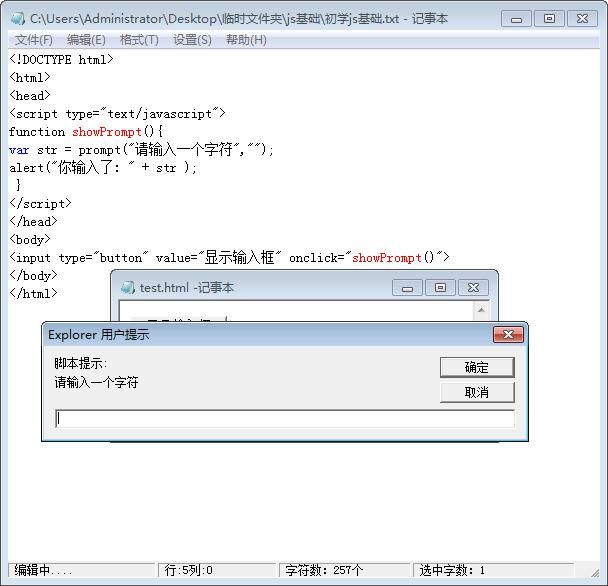Close the test.html window

(x=473, y=288)
